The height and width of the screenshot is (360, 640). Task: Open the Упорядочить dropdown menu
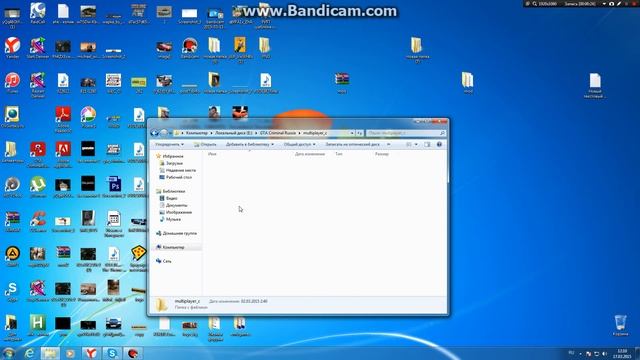[169, 144]
